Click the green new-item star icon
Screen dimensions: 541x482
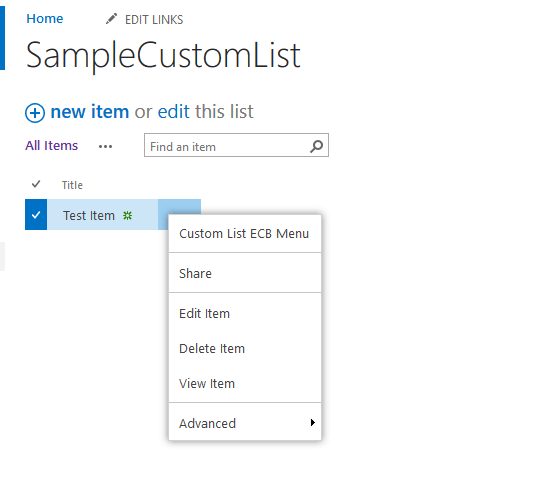coord(128,216)
